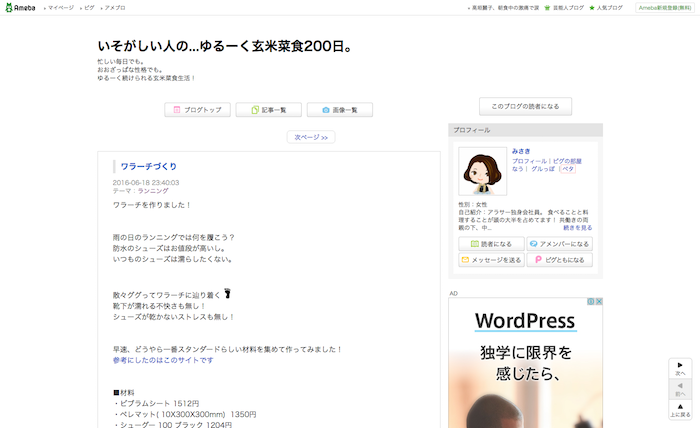The height and width of the screenshot is (428, 700).
Task: Open the 芸能人ブログ link
Action: coord(568,8)
